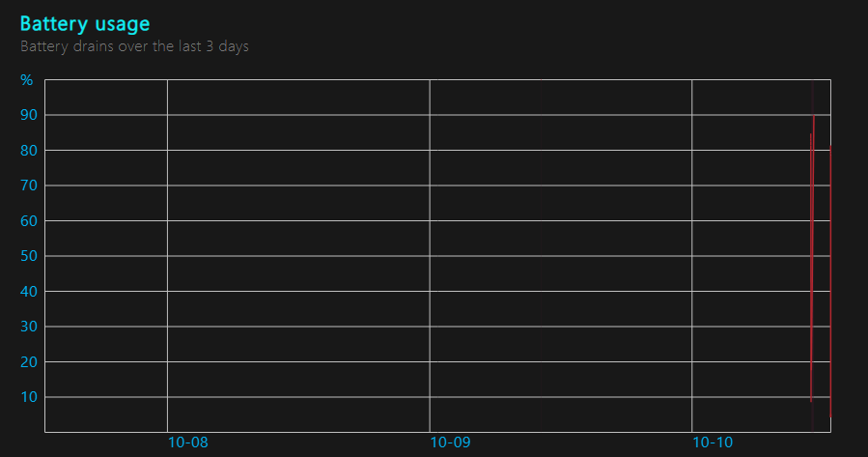Select the 10-09 date label

click(450, 443)
